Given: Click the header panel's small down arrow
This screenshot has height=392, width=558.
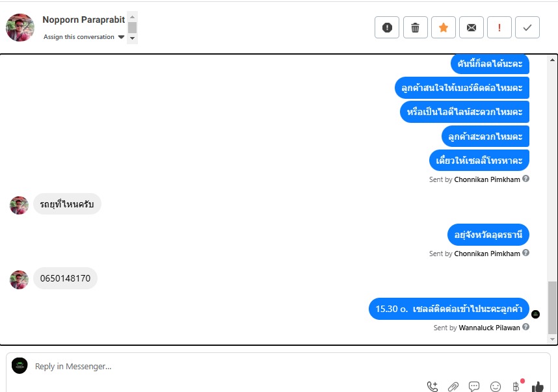Looking at the screenshot, I should click(133, 38).
